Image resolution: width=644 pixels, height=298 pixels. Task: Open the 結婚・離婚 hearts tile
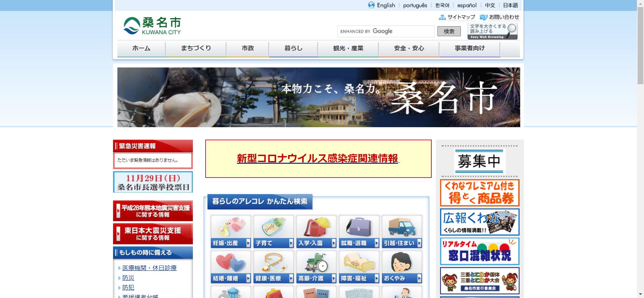coord(231,267)
